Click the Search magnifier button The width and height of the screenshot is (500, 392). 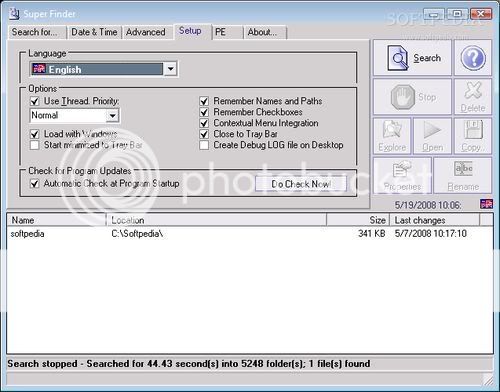(412, 58)
